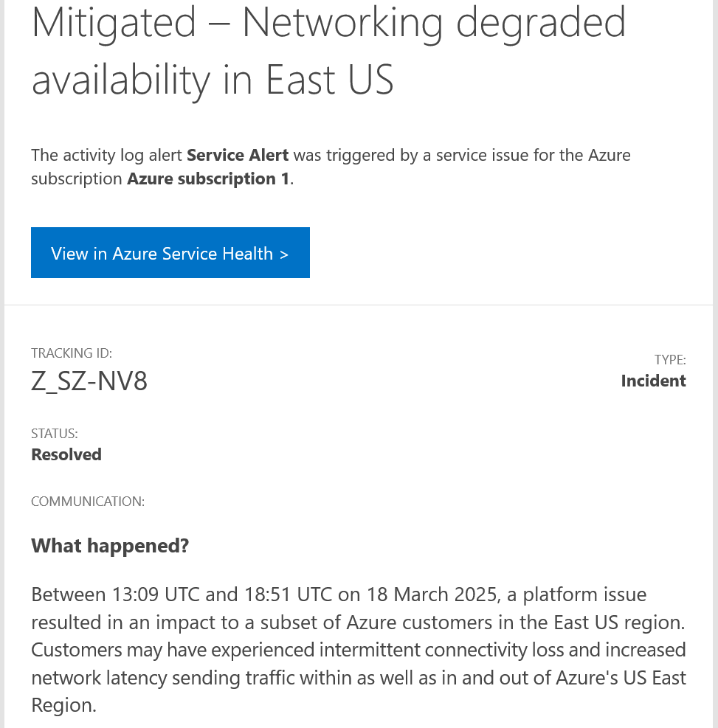
Task: Click the arrow on the Service Health button
Action: pyautogui.click(x=284, y=254)
